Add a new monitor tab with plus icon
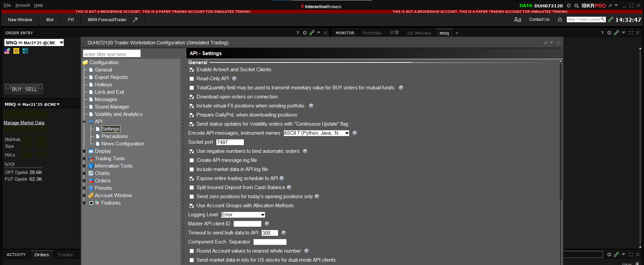 (x=457, y=33)
